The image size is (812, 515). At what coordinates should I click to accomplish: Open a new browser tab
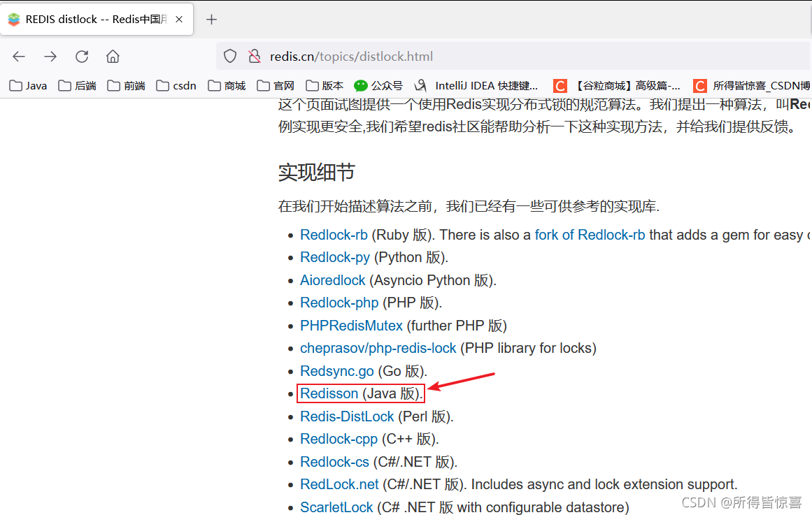pyautogui.click(x=211, y=20)
